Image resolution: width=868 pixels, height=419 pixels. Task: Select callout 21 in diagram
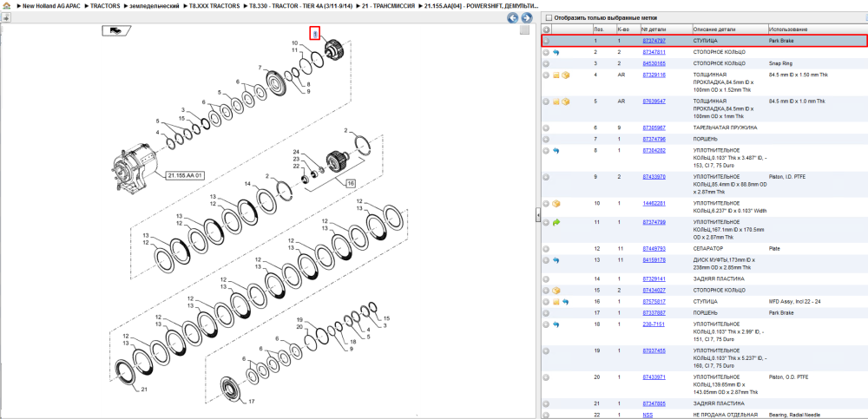[x=144, y=390]
